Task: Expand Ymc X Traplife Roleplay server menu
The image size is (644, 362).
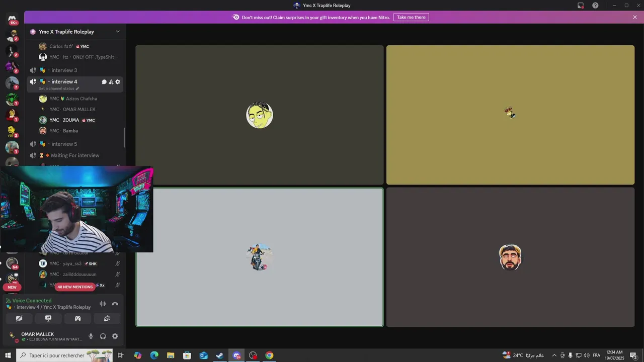Action: (118, 32)
